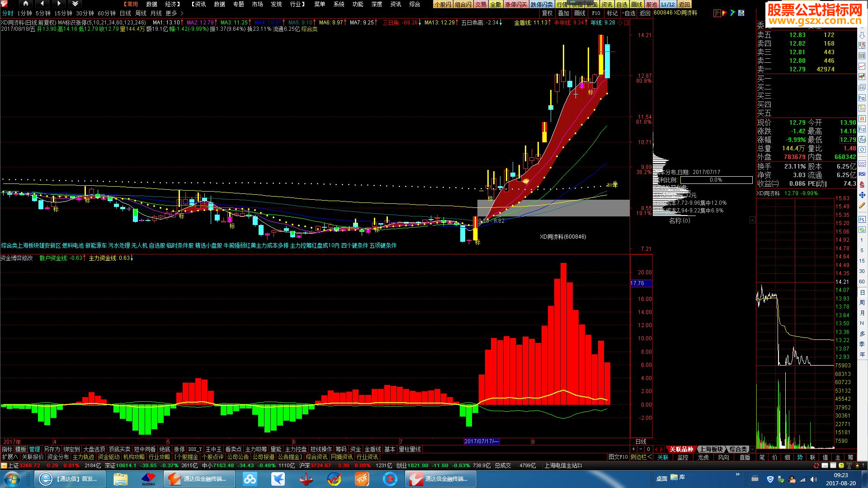Open the 复权 adjustment dropdown

click(547, 14)
